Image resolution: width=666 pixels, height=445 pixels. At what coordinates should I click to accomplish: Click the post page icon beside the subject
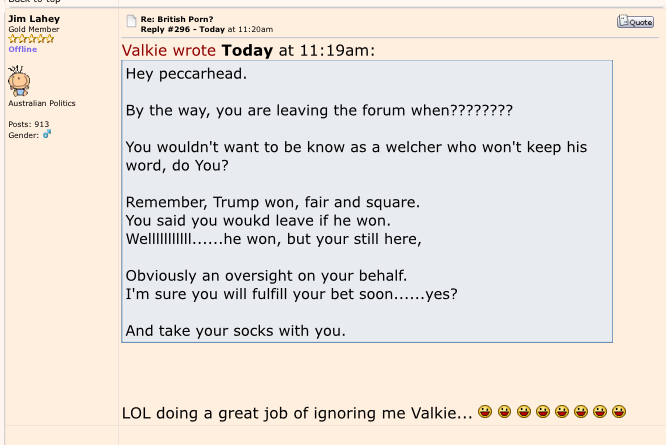tap(131, 21)
